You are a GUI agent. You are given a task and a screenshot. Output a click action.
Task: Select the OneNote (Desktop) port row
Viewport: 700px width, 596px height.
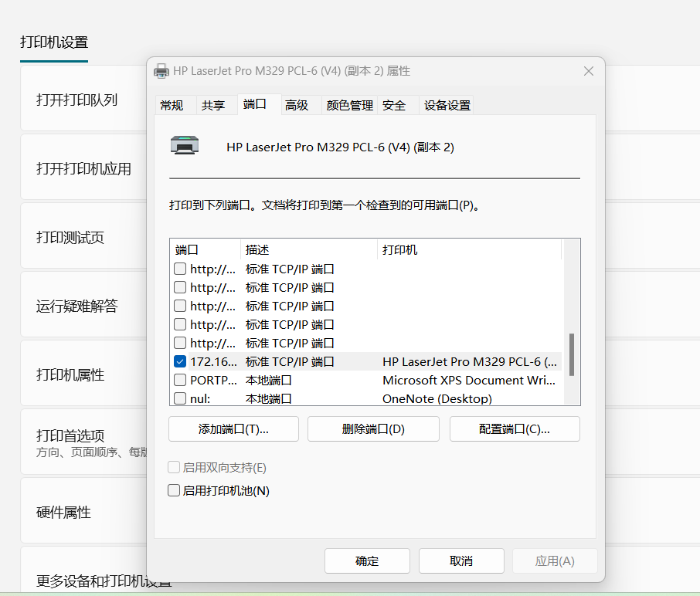pos(433,398)
